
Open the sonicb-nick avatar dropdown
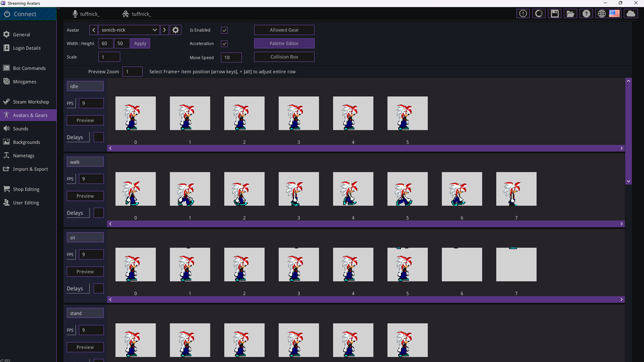[128, 30]
